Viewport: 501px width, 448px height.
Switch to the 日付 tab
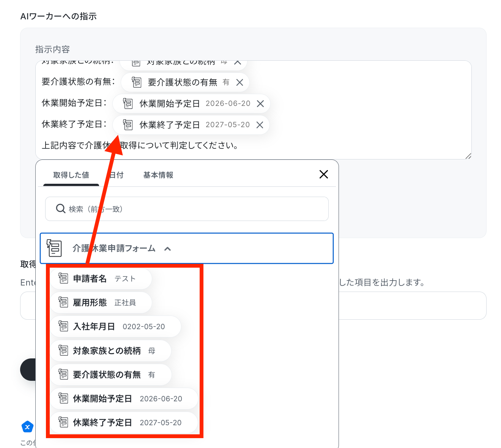(x=116, y=175)
